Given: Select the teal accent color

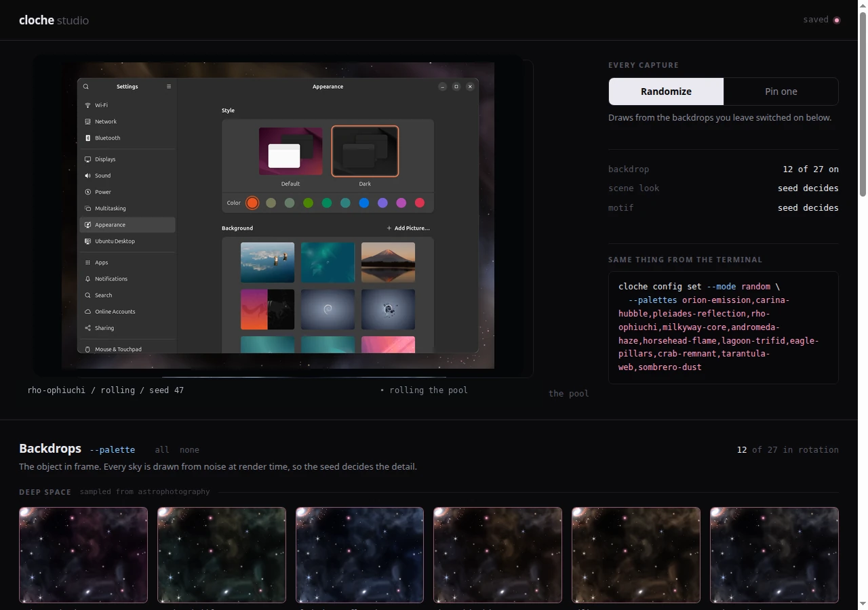Looking at the screenshot, I should pos(345,203).
